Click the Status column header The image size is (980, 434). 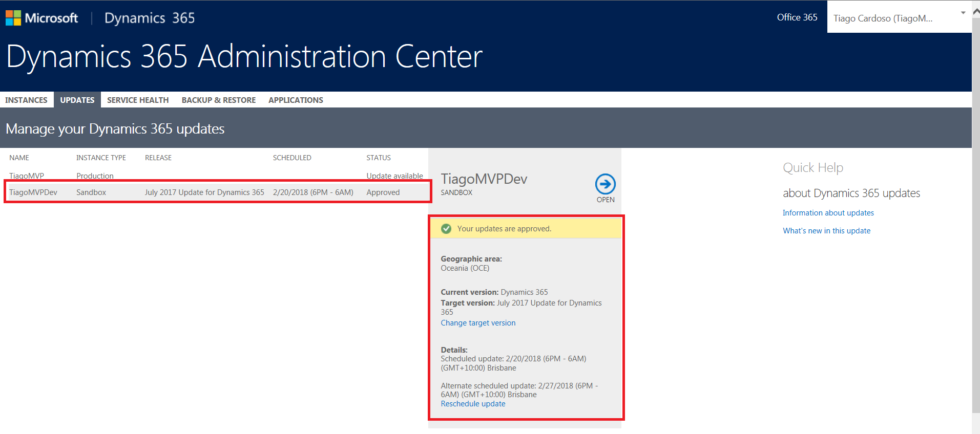(378, 158)
